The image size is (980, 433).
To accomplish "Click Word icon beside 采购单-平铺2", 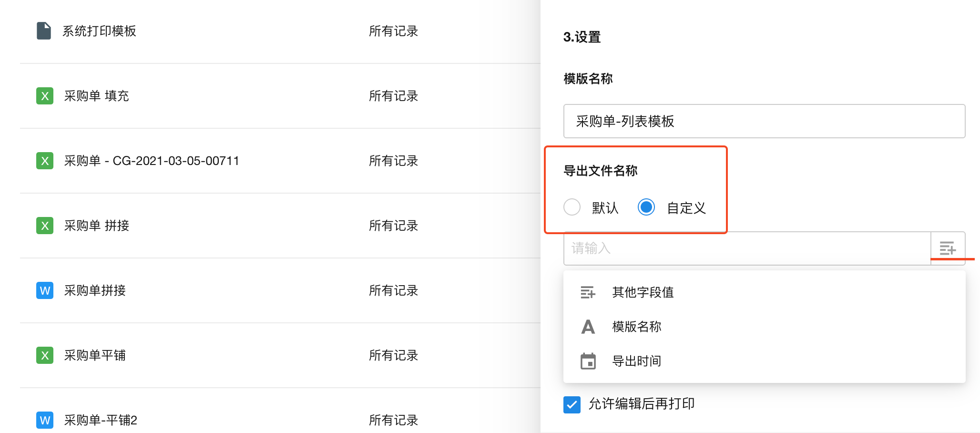I will (45, 420).
